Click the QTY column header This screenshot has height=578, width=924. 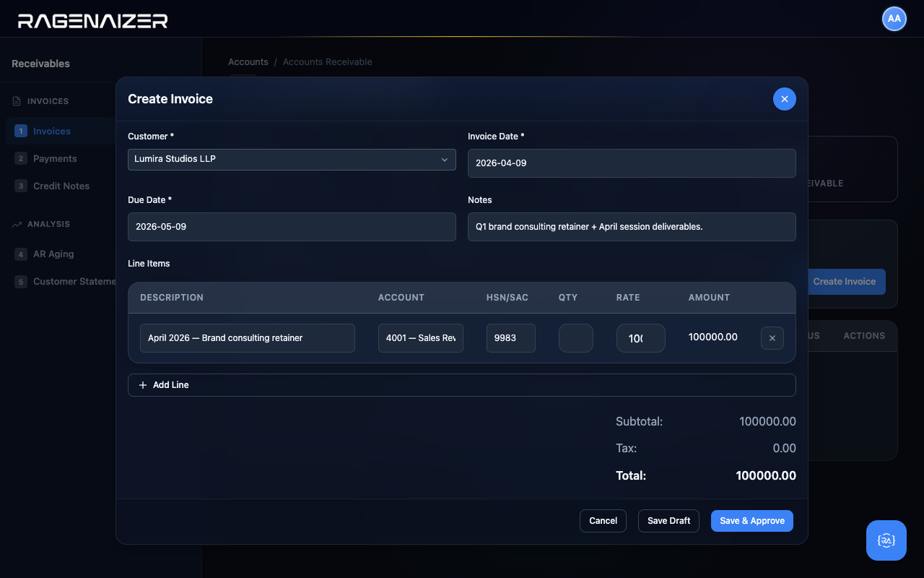[x=568, y=298]
